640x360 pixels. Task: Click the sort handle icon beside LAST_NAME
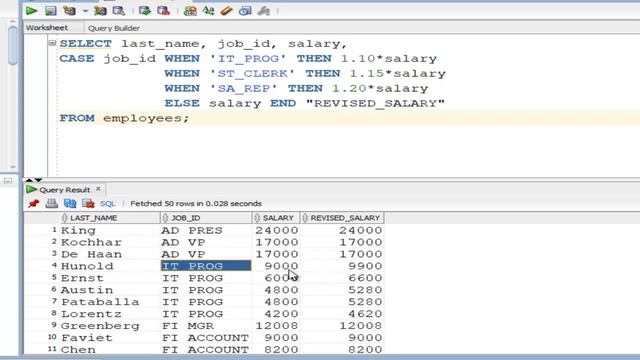tap(64, 218)
